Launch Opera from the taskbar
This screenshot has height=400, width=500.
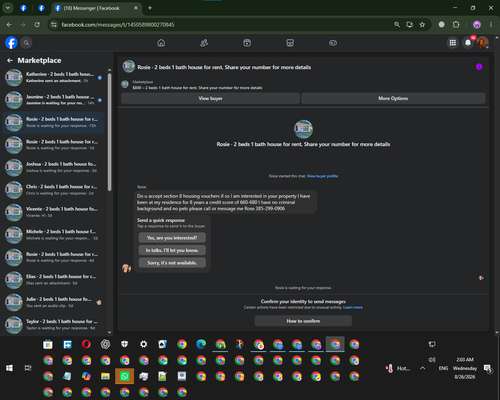coord(86,344)
